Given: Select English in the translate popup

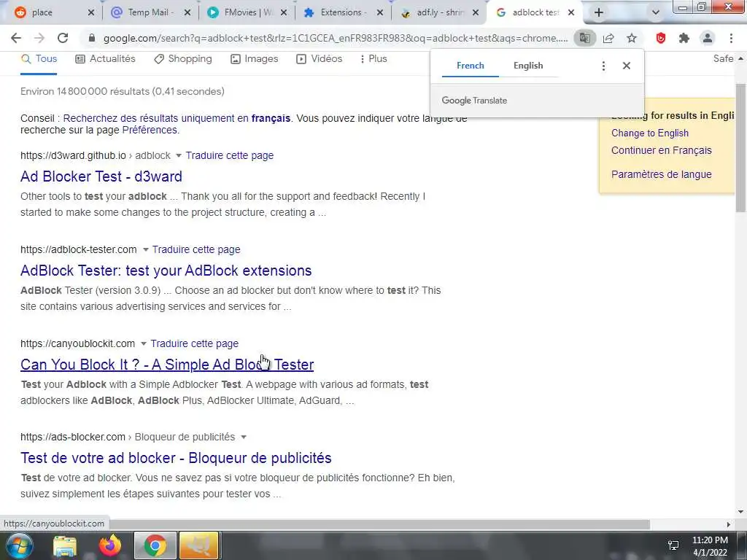Looking at the screenshot, I should (528, 66).
